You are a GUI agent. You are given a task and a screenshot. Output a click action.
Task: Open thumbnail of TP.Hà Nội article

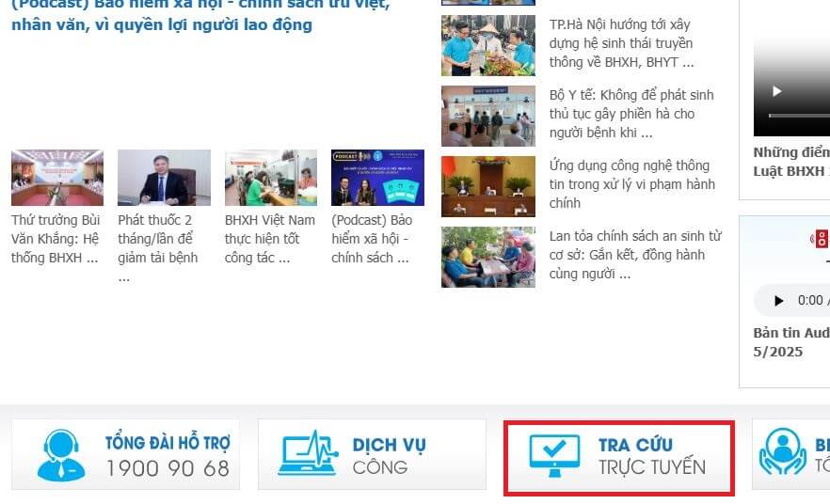click(x=488, y=45)
